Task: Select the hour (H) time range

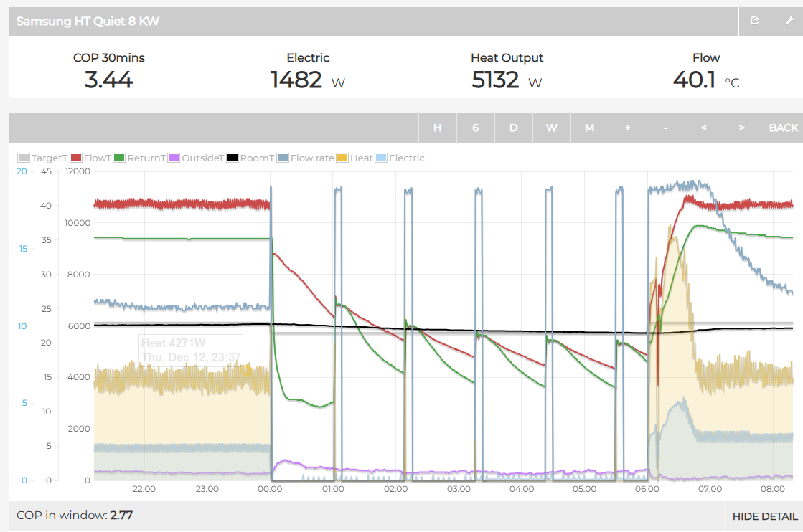Action: click(437, 128)
